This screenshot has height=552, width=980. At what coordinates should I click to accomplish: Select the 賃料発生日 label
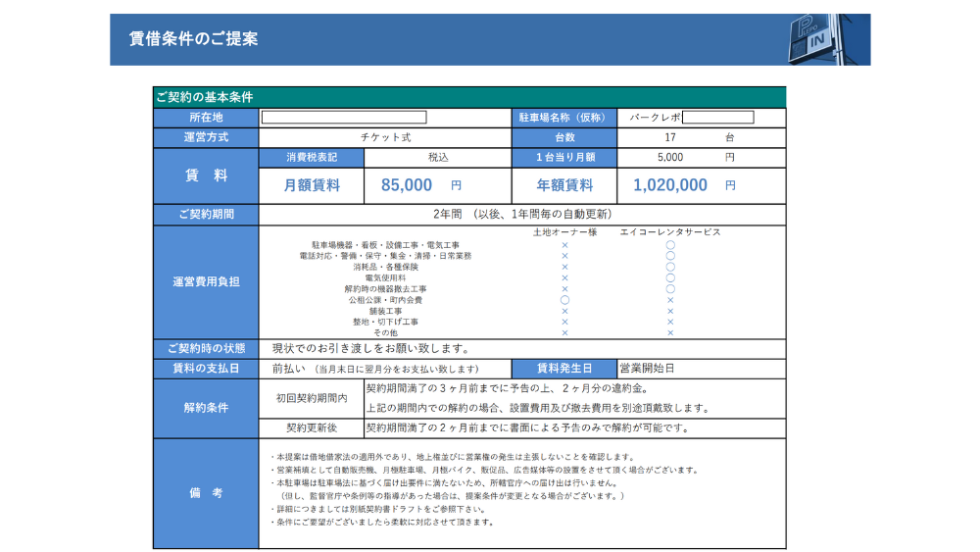(x=564, y=369)
